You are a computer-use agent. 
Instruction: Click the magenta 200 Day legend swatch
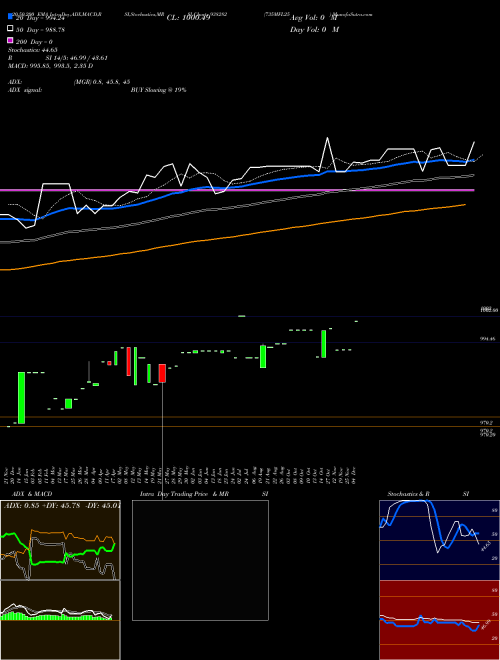pyautogui.click(x=10, y=40)
